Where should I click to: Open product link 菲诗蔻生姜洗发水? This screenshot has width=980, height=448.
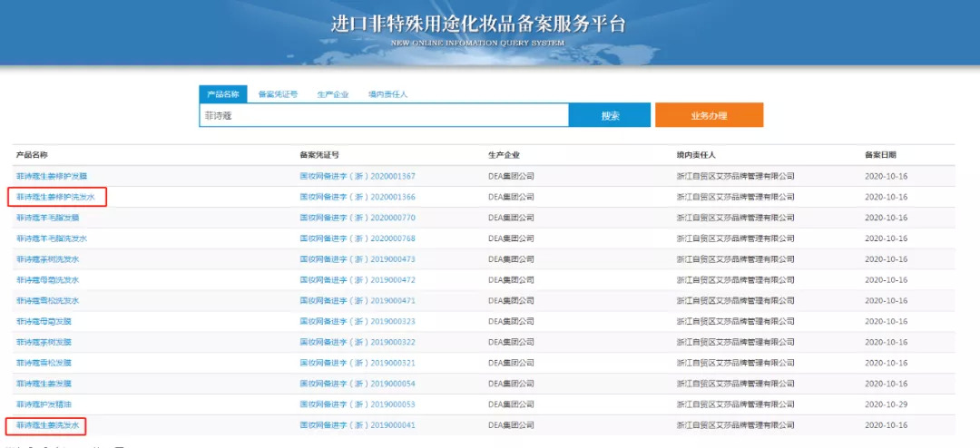(47, 425)
